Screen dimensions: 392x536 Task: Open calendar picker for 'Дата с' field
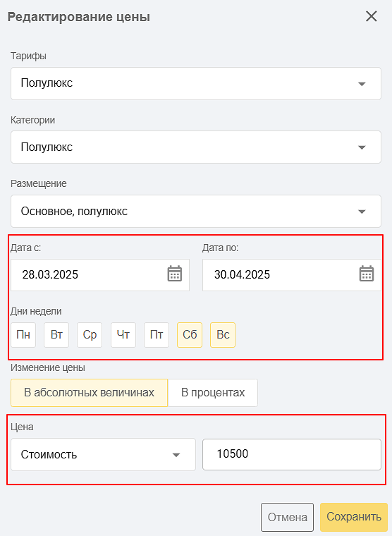(x=175, y=274)
